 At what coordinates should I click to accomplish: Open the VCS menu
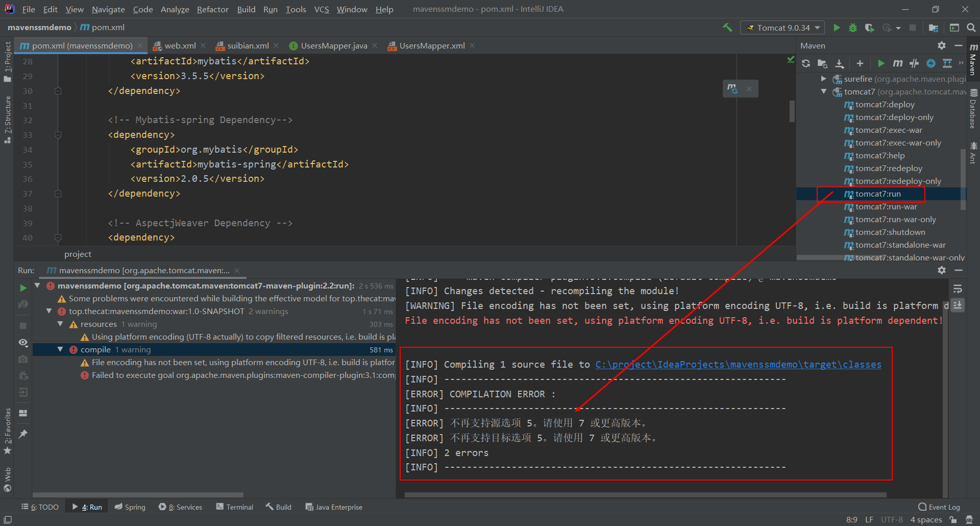[x=322, y=9]
